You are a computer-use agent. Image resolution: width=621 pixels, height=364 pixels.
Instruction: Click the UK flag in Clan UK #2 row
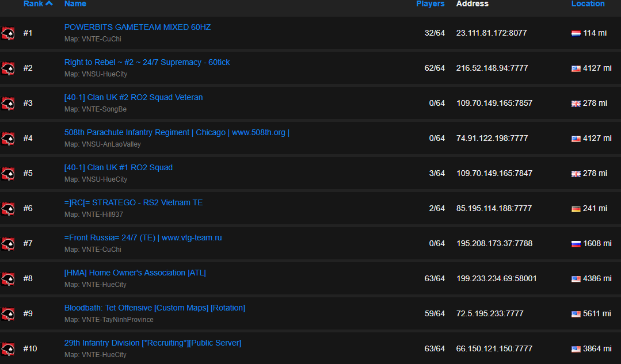(x=576, y=104)
